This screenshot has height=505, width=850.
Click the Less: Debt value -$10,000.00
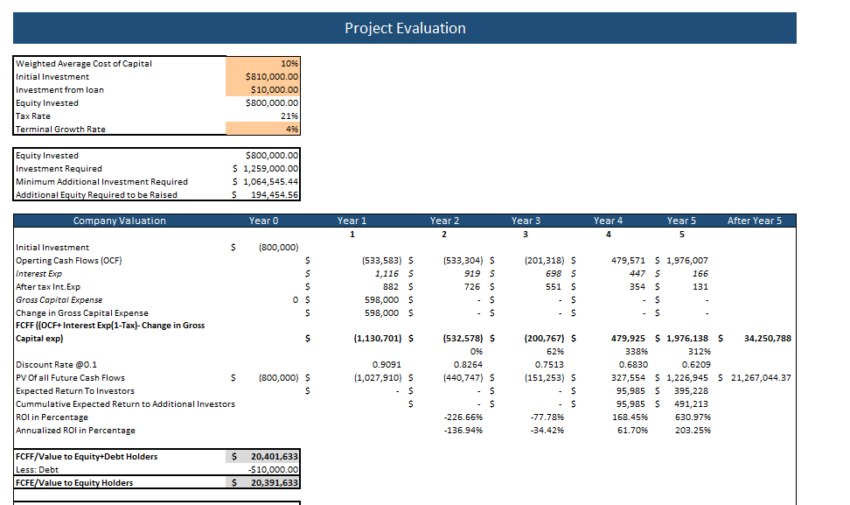273,470
